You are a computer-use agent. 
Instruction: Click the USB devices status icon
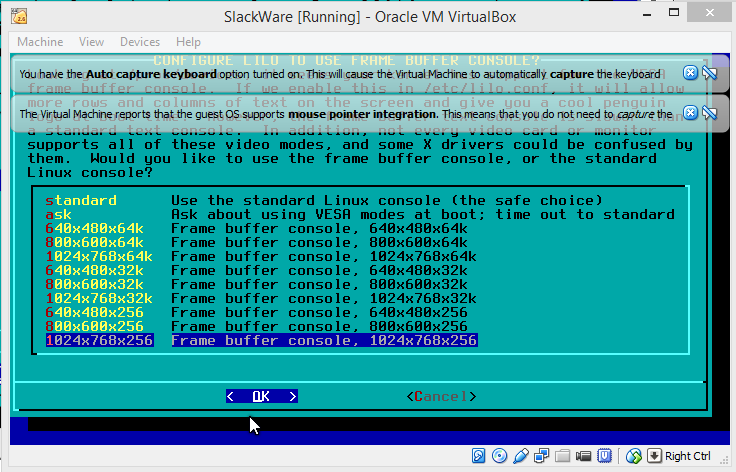521,456
